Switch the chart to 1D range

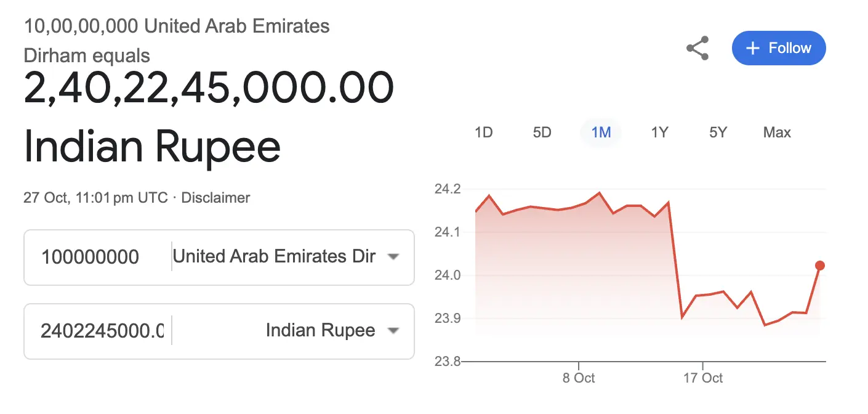pyautogui.click(x=484, y=132)
